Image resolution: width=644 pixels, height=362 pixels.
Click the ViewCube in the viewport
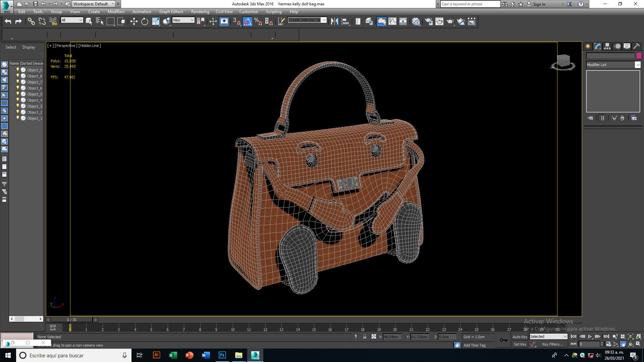[x=563, y=62]
